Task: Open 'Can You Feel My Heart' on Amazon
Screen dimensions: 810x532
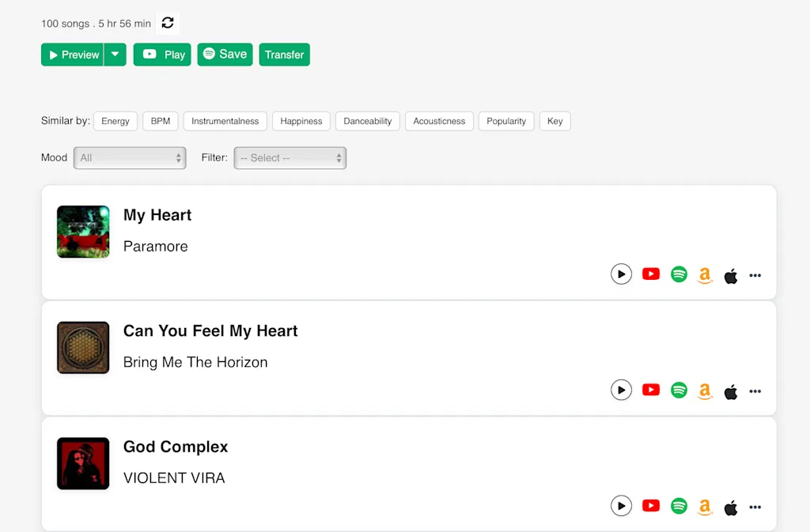Action: 704,390
